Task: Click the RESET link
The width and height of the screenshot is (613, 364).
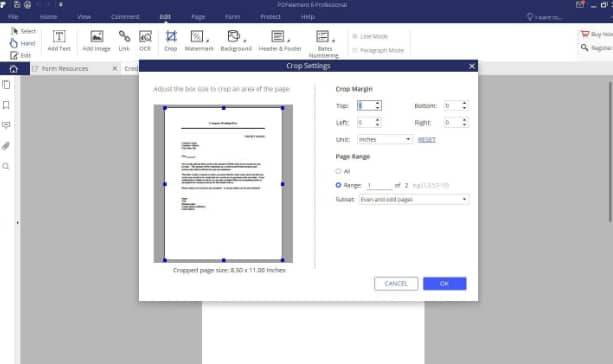Action: pyautogui.click(x=427, y=140)
